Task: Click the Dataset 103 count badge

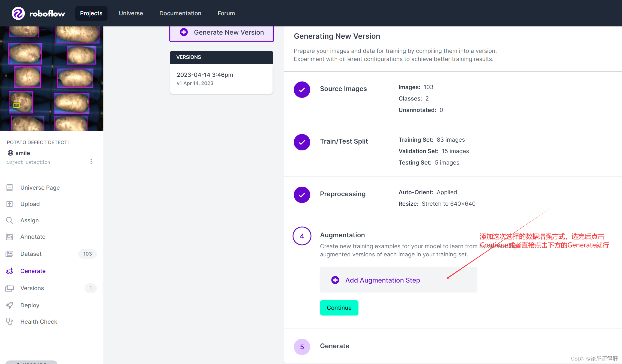Action: tap(87, 254)
